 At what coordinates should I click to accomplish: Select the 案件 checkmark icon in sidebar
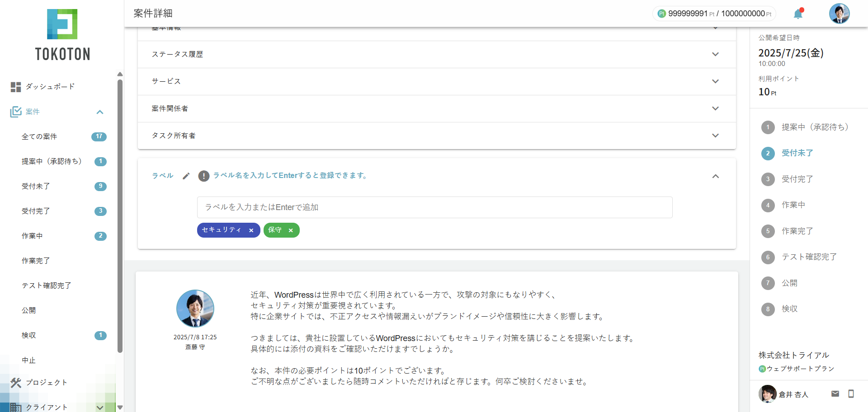click(15, 112)
